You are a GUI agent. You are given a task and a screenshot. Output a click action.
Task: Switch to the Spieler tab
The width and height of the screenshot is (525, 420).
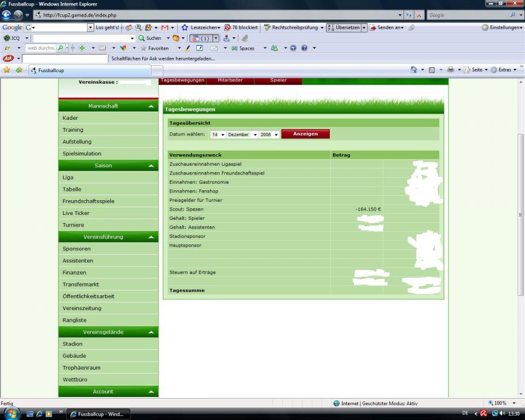pos(278,80)
